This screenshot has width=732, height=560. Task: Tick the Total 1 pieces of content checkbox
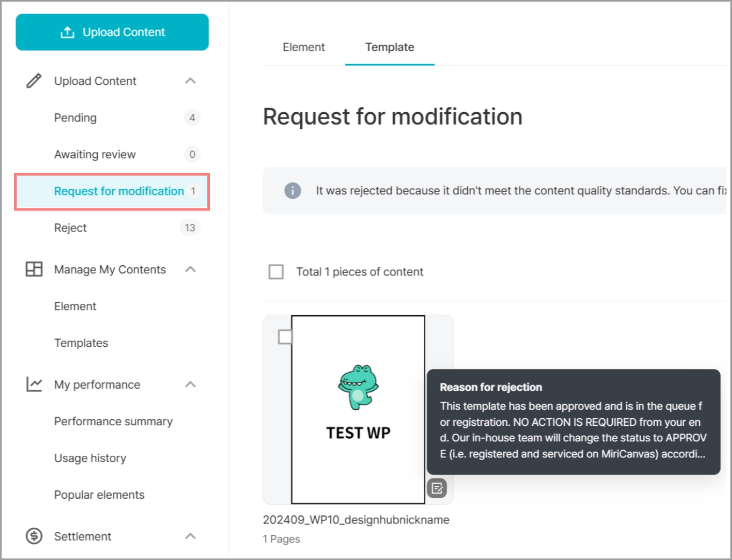(276, 272)
